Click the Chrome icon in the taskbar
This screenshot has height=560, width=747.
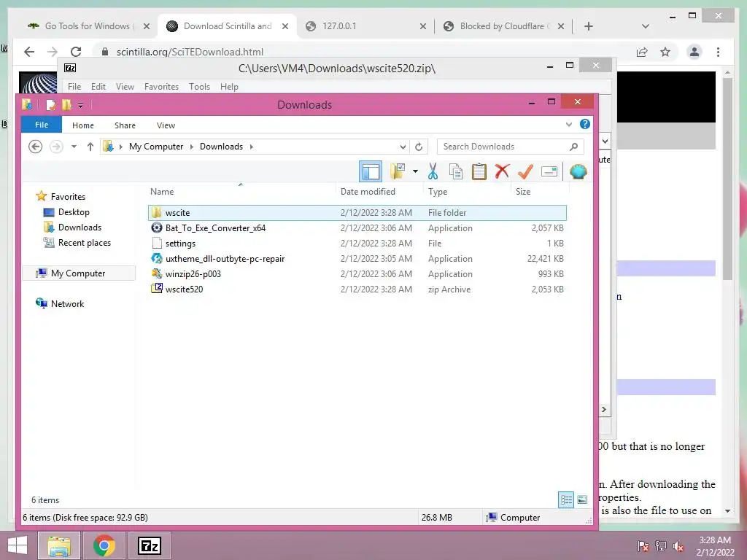(x=104, y=545)
